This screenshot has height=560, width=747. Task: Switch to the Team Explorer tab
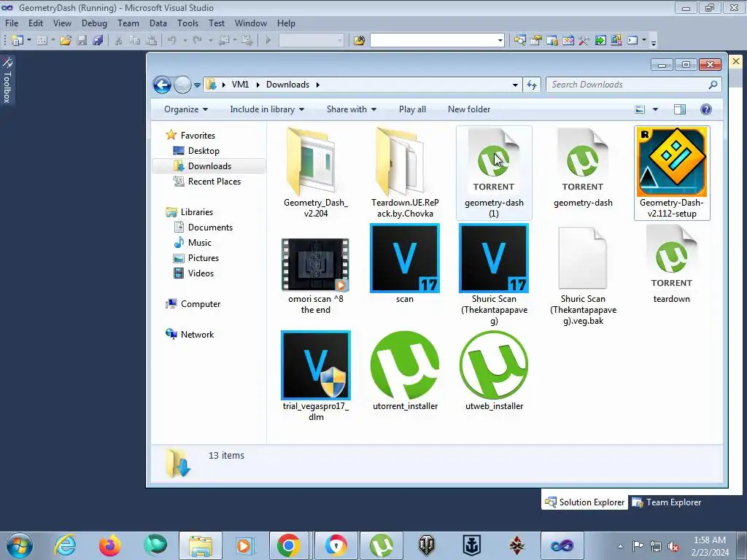(x=667, y=502)
